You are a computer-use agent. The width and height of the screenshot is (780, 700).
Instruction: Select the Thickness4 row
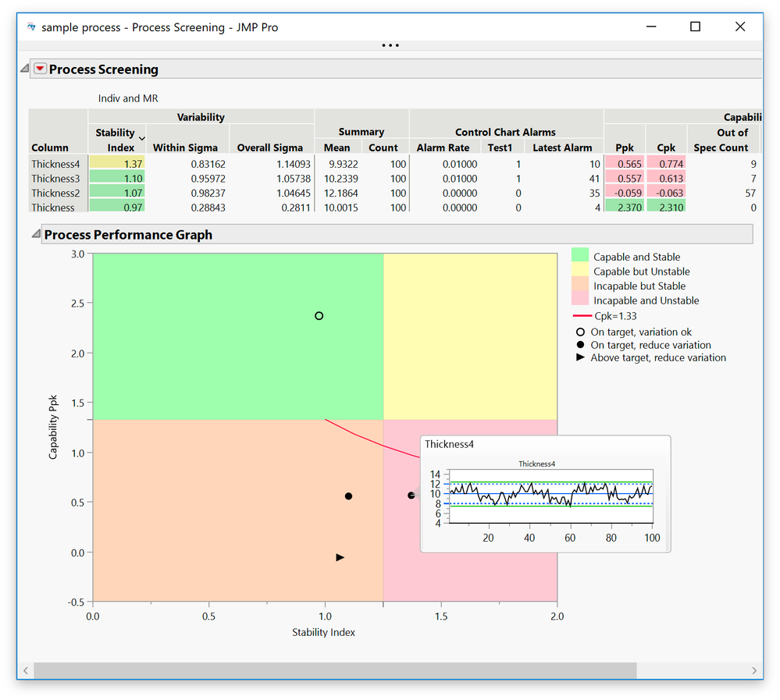click(55, 164)
